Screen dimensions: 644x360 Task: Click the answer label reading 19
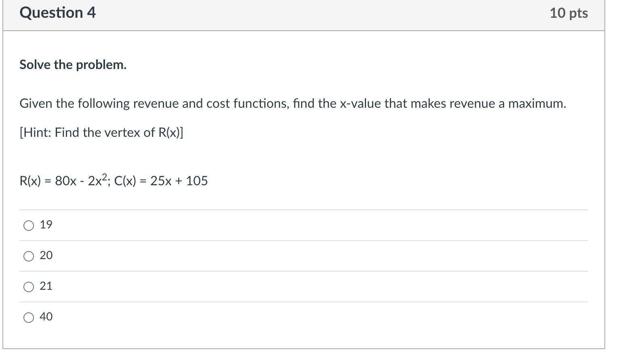46,225
